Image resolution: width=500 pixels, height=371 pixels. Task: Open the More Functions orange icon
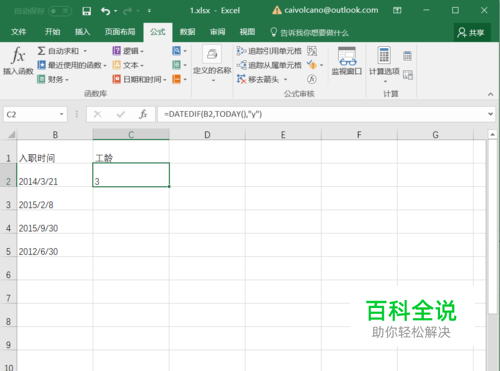[179, 79]
